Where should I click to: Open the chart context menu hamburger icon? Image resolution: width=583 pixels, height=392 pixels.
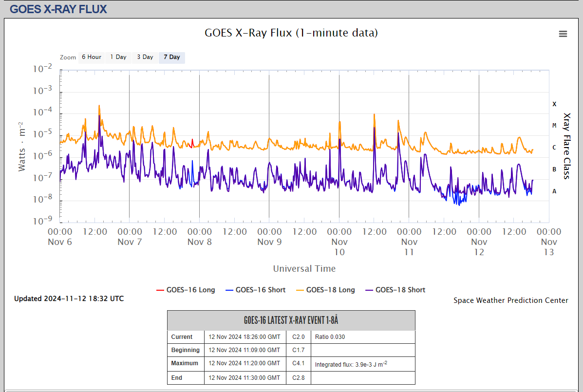click(x=563, y=34)
